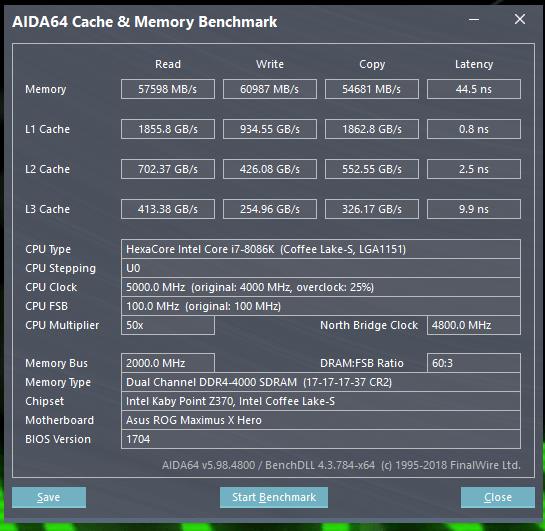Select Memory latency 44.5 ns
This screenshot has width=545, height=531.
(474, 89)
